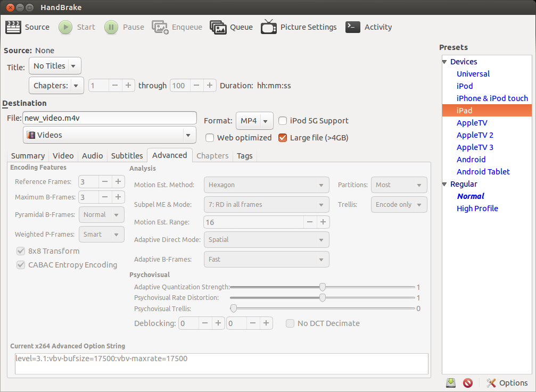The image size is (536, 392).
Task: Open the Motion Est. Method dropdown
Action: pyautogui.click(x=267, y=185)
